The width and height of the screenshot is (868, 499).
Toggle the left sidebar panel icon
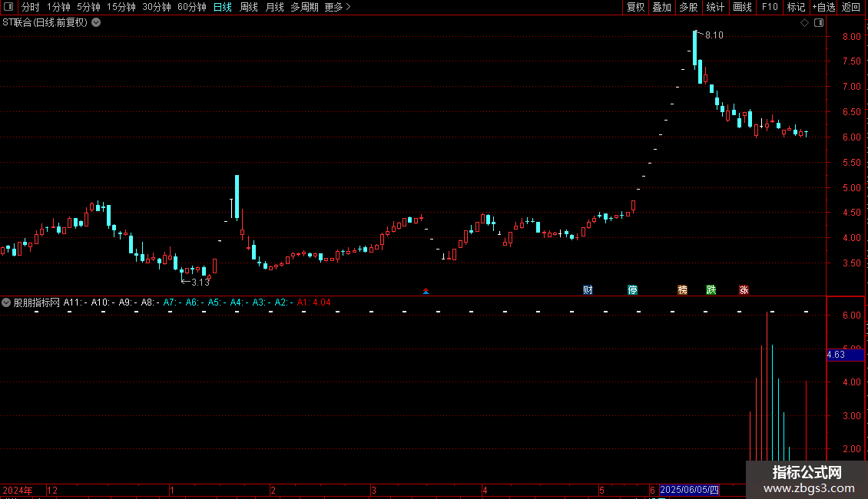pos(8,7)
